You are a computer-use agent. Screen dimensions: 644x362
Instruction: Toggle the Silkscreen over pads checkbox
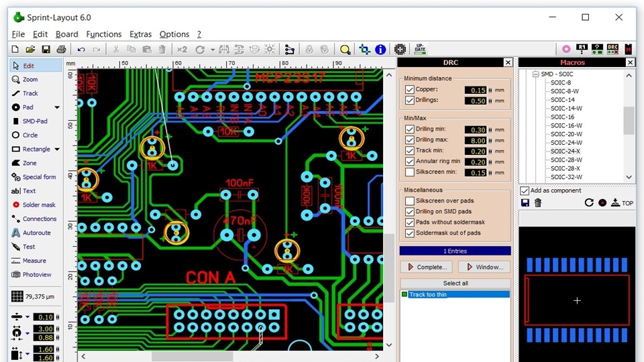tap(409, 200)
